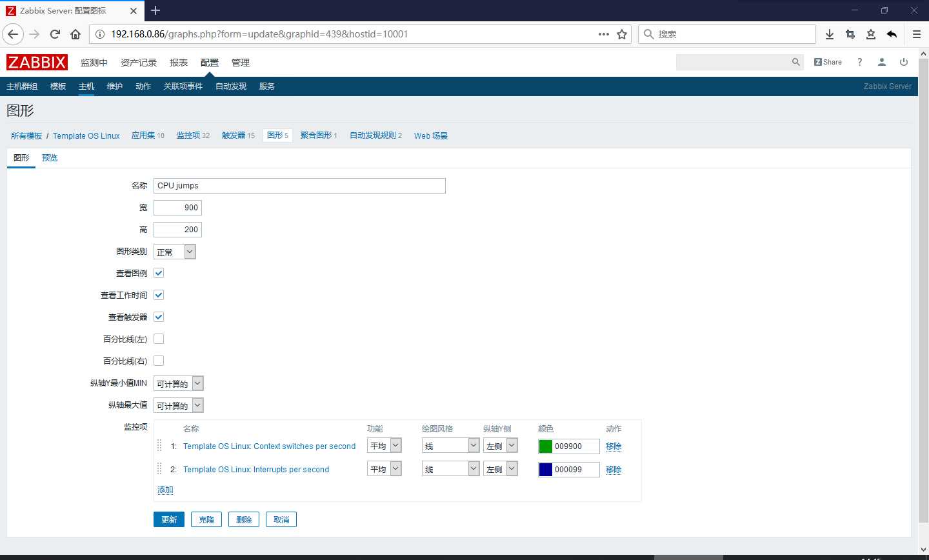
Task: Click the undo arrow icon in browser toolbar
Action: [892, 34]
